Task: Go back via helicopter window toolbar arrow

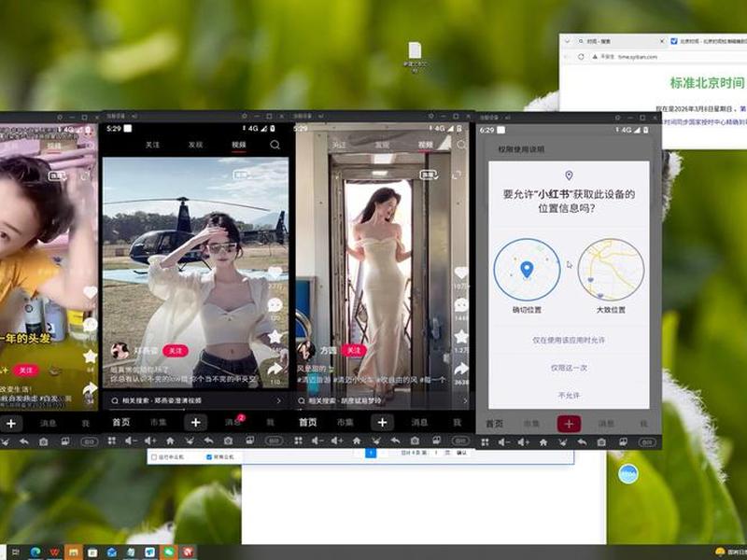Action: pyautogui.click(x=208, y=441)
